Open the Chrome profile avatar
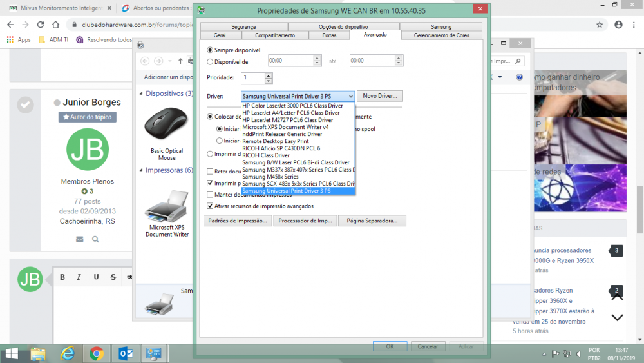 (618, 25)
